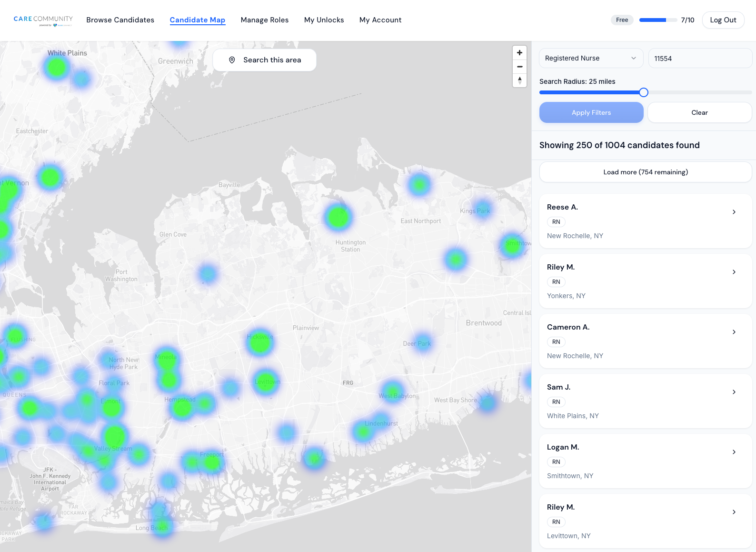Image resolution: width=756 pixels, height=552 pixels.
Task: Expand Sam J. candidate details arrow
Action: coord(734,392)
